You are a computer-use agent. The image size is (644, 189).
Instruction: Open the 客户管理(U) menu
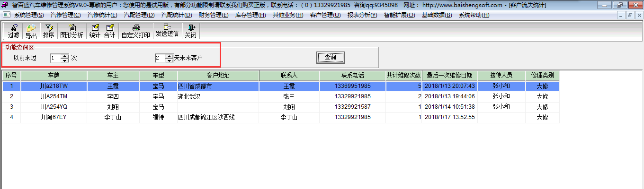[325, 15]
